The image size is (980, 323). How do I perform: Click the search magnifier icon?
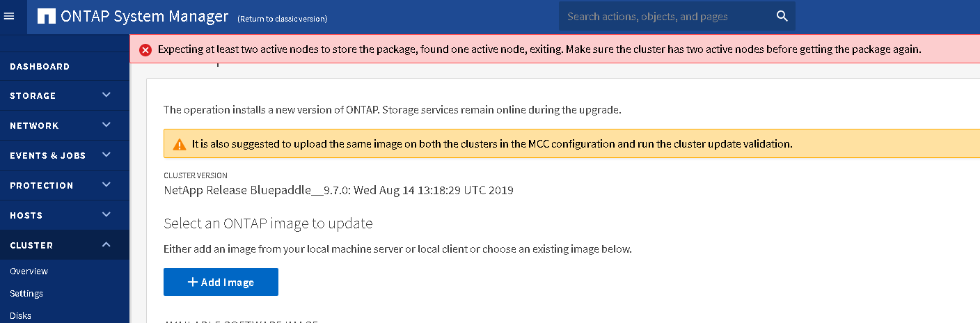[782, 16]
